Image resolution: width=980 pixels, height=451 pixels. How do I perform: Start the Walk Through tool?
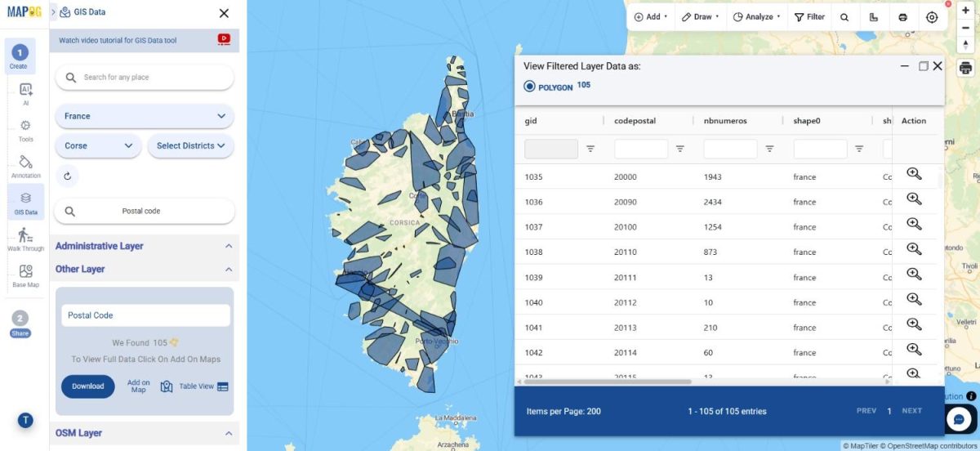click(25, 239)
